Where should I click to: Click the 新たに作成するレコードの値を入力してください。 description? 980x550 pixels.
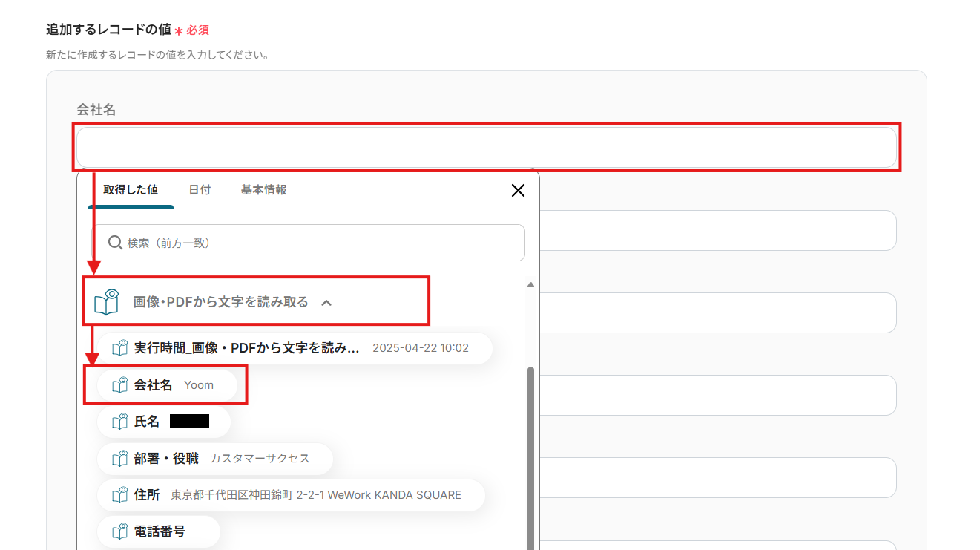(157, 55)
